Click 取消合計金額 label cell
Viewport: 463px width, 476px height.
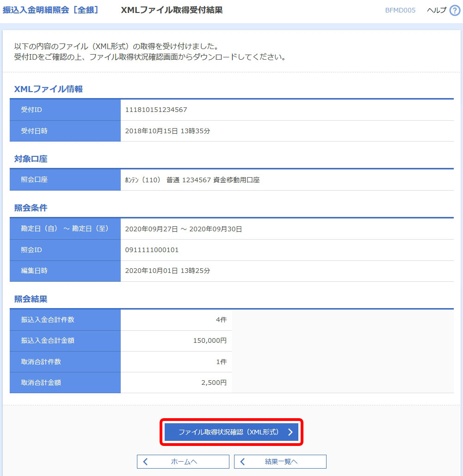(65, 383)
